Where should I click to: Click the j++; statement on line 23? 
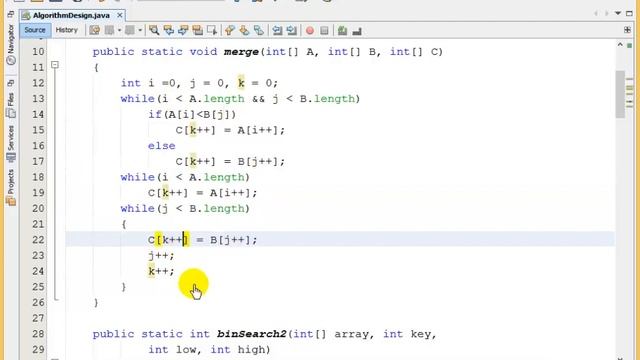[x=161, y=256]
